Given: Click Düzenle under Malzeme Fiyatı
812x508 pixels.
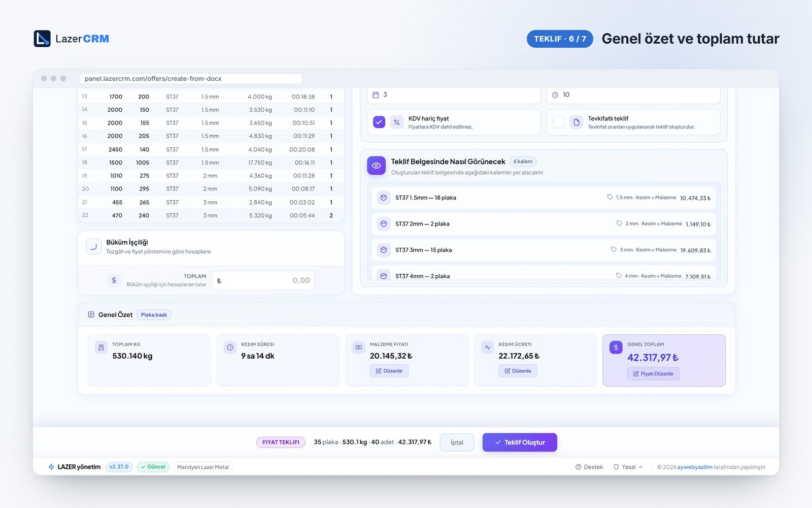Looking at the screenshot, I should click(389, 371).
